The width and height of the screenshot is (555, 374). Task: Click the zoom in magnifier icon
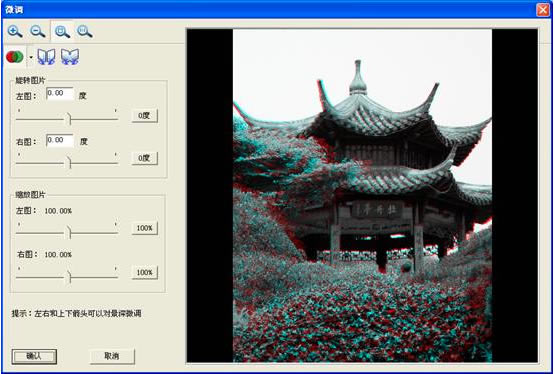(15, 32)
